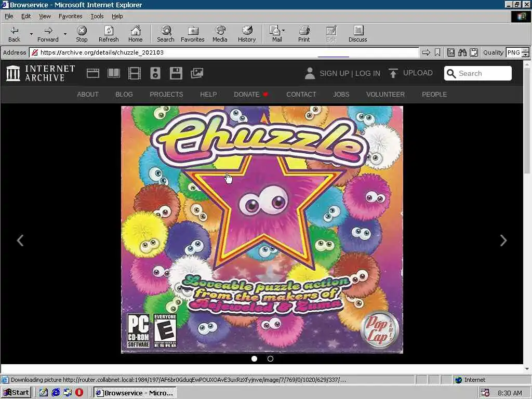Open the Media toolbar button
532x399 pixels.
coord(220,34)
